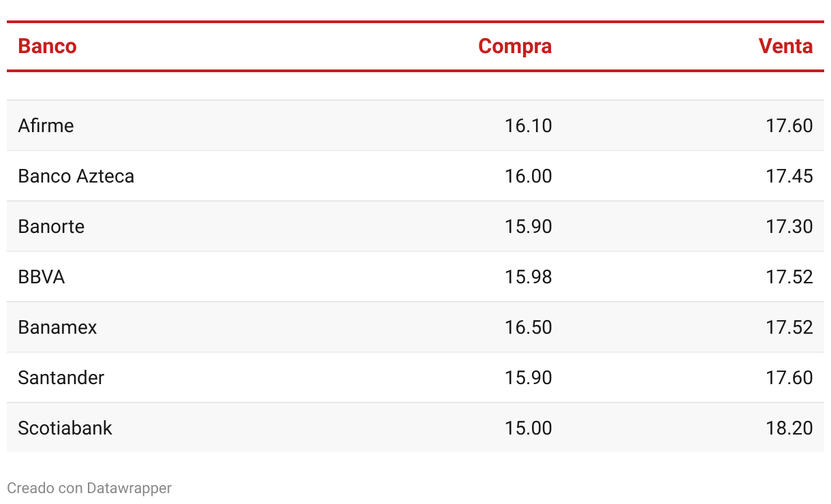Click Banco Azteca's Compra value 16.00
Image resolution: width=831 pixels, height=504 pixels.
tap(529, 176)
